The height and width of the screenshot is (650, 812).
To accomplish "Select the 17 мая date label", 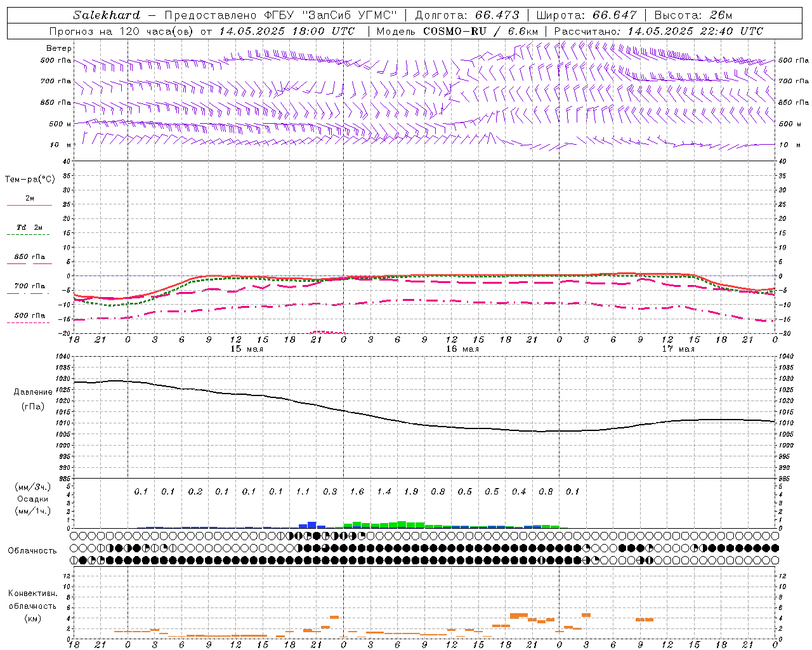I will click(678, 349).
